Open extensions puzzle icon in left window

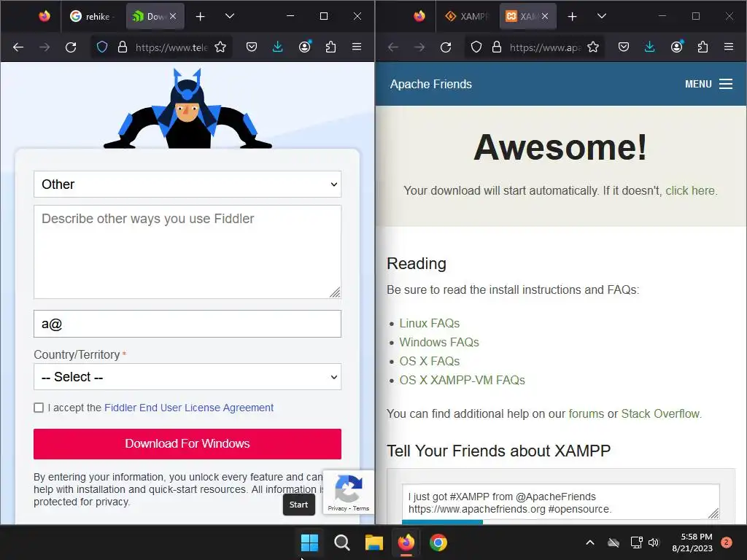pos(330,47)
